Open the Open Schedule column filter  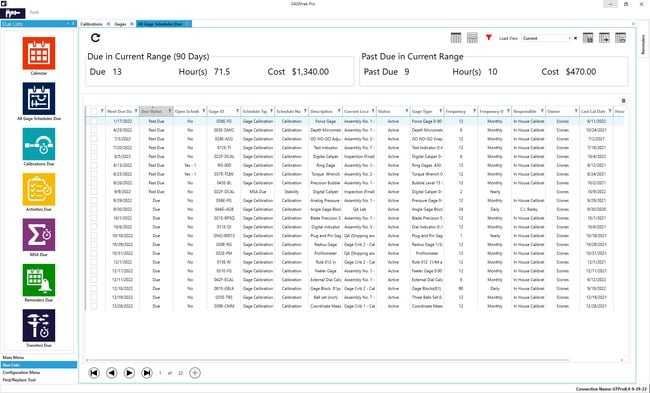(204, 111)
